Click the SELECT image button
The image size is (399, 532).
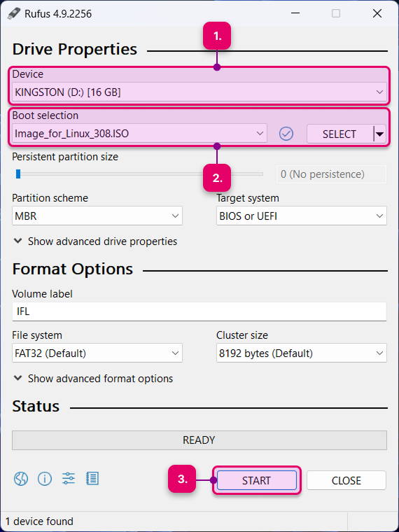click(340, 134)
